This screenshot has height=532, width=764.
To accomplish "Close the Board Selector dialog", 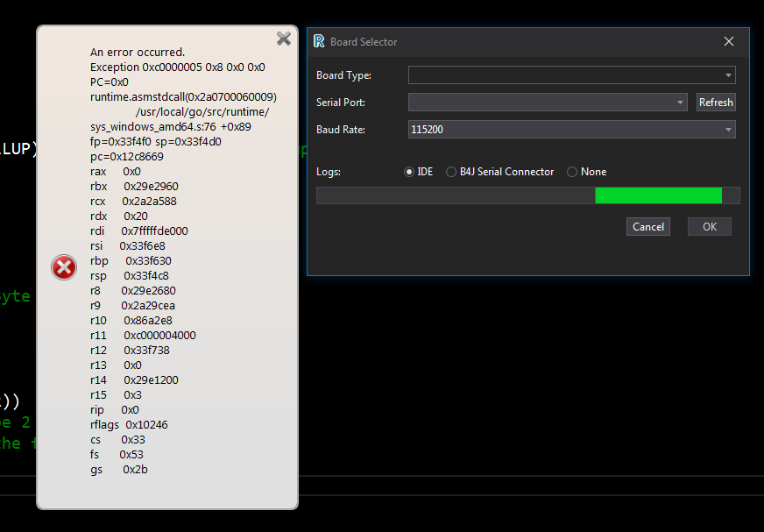I will point(728,41).
